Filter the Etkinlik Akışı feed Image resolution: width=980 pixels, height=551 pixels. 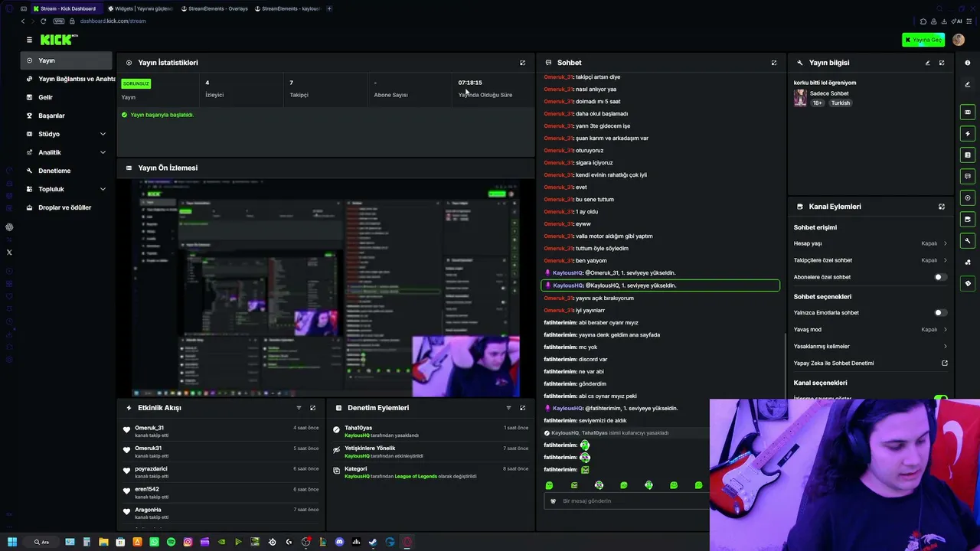(x=299, y=408)
